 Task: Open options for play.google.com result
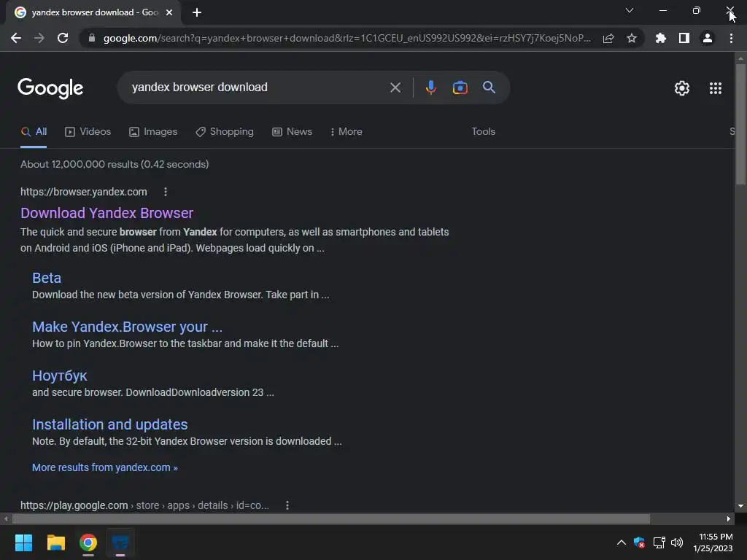point(287,505)
